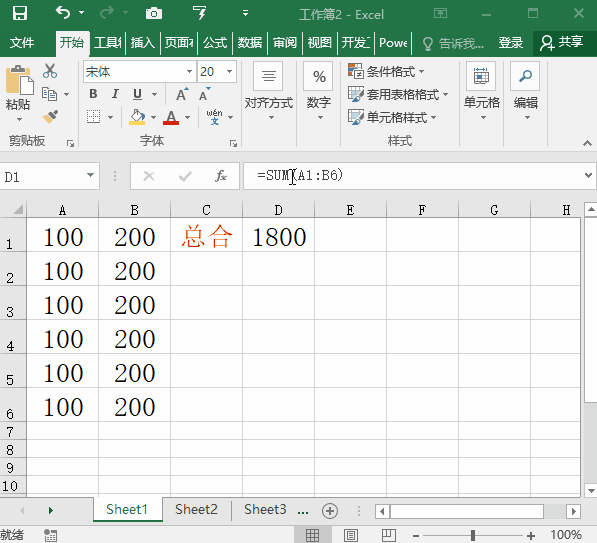Click the camera screenshot icon
Image resolution: width=597 pixels, height=543 pixels.
tap(154, 14)
